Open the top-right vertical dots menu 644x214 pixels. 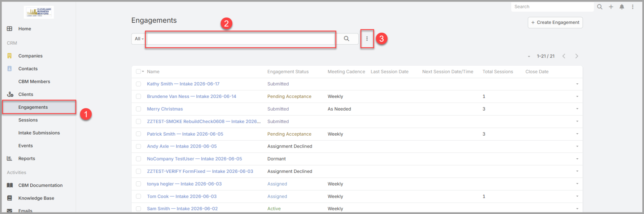[x=632, y=7]
